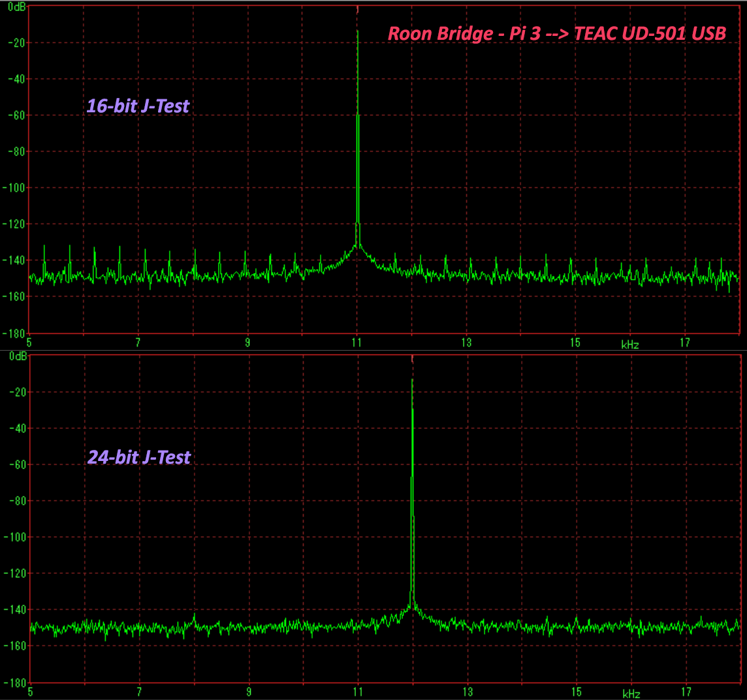Screen dimensions: 747x700
Task: Click the -120 dB label on the 16-bit graph
Action: pyautogui.click(x=13, y=224)
